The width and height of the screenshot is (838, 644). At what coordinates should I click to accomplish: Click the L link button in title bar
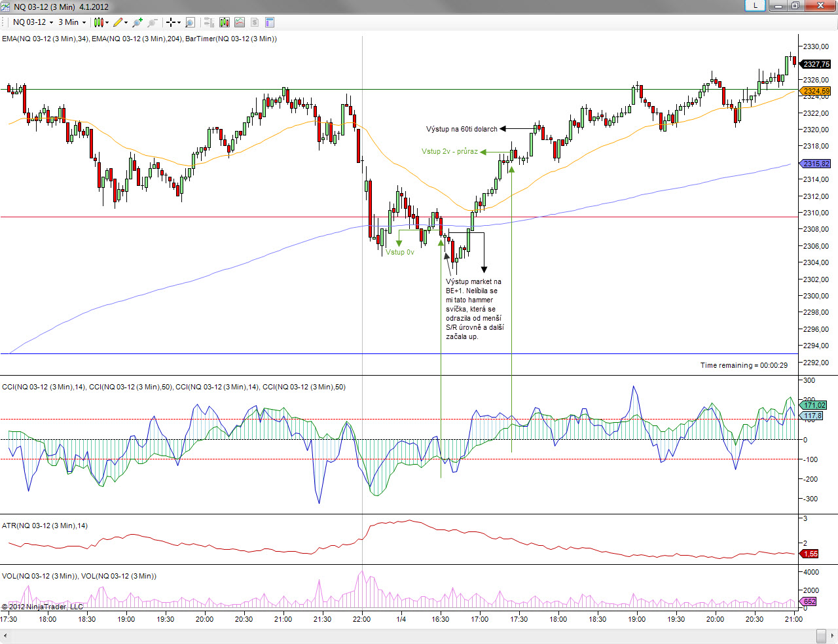click(755, 5)
